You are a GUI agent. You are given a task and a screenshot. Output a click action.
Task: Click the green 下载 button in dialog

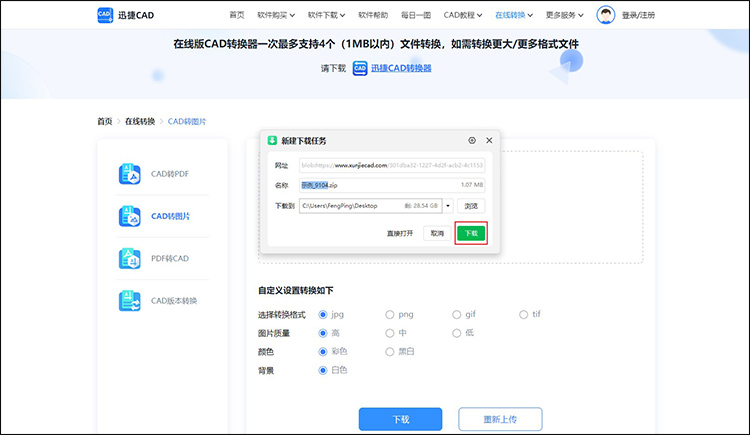click(x=471, y=233)
